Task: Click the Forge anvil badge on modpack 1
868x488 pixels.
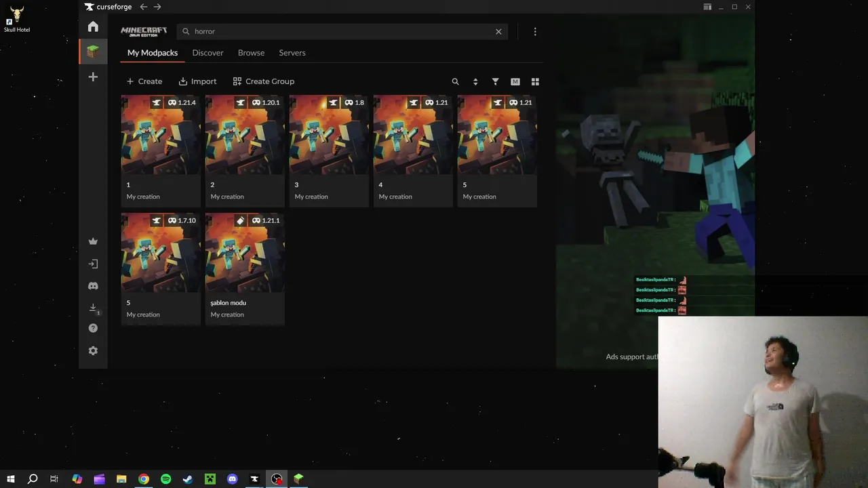Action: click(157, 102)
